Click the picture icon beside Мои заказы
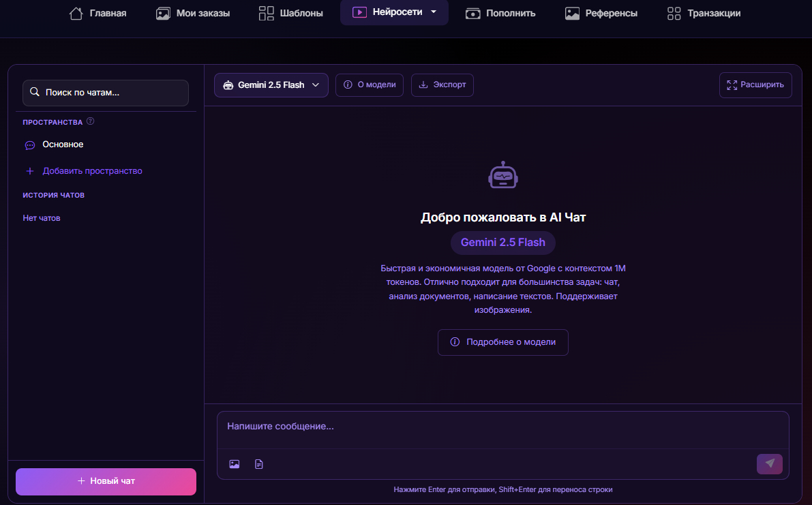Screen dimensions: 812x505 point(163,14)
